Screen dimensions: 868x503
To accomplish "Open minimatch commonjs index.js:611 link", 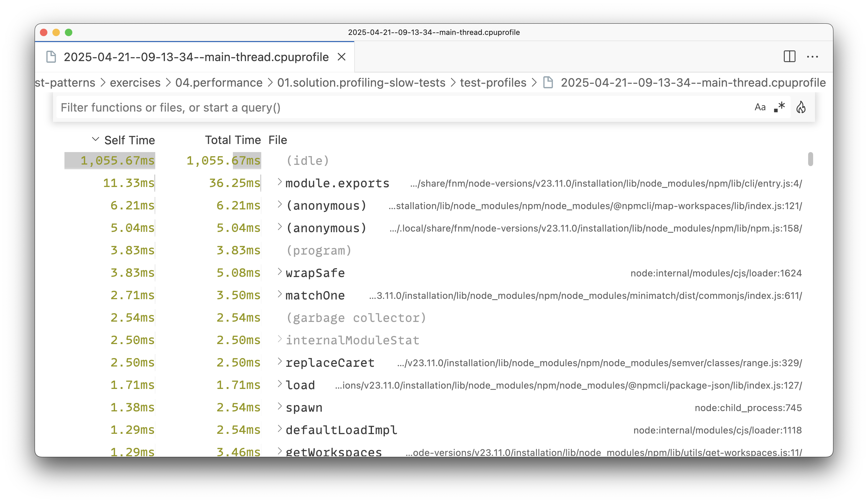I will (x=586, y=295).
